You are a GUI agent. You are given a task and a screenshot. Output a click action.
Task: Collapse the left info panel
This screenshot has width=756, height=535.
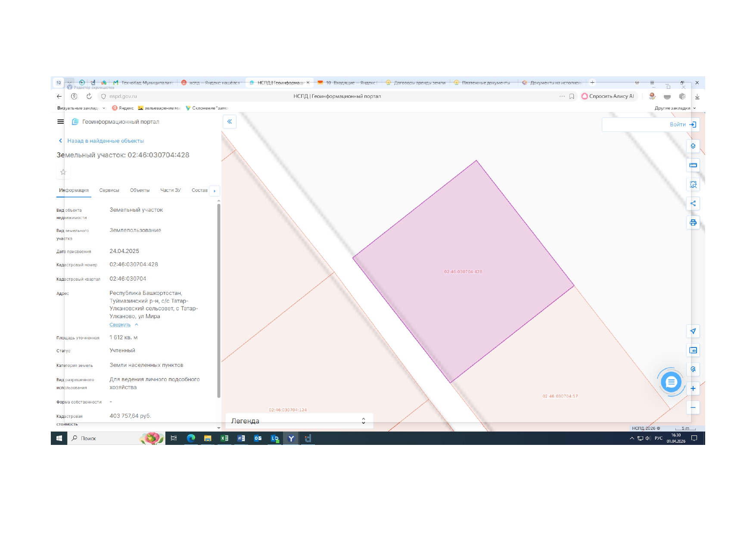pyautogui.click(x=230, y=122)
